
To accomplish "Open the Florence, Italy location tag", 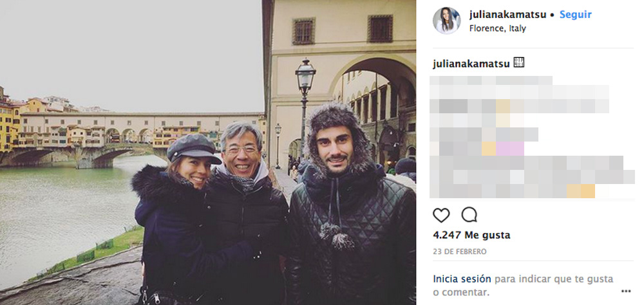I will (x=497, y=29).
